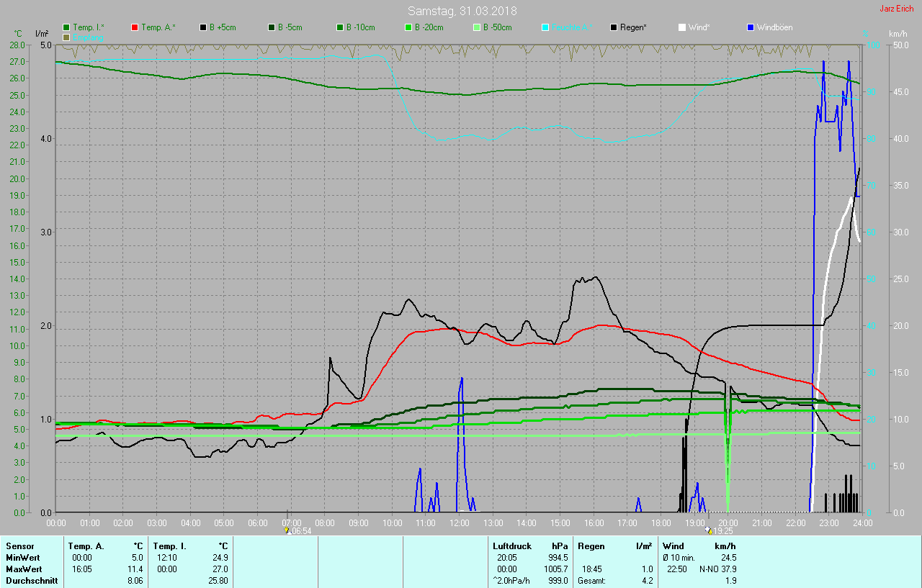Image resolution: width=922 pixels, height=588 pixels.
Task: Click the black Regen* legend square
Action: pos(614,27)
